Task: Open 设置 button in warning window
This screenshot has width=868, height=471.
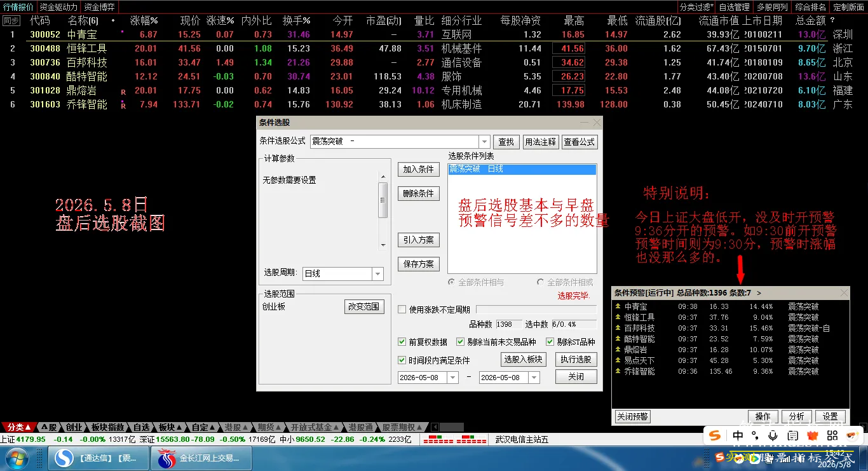Action: click(x=830, y=416)
